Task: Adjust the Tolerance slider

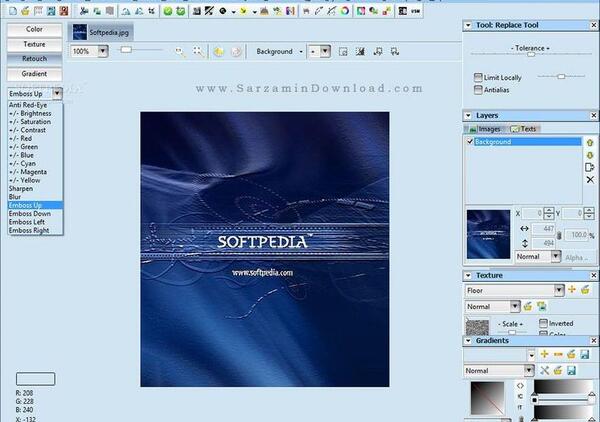Action: click(531, 54)
